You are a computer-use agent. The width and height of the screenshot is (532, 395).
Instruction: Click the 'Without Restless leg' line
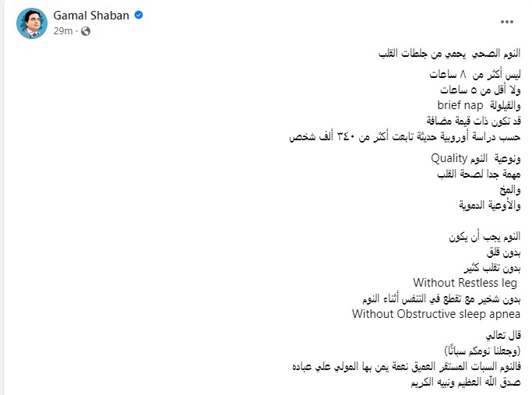[465, 282]
